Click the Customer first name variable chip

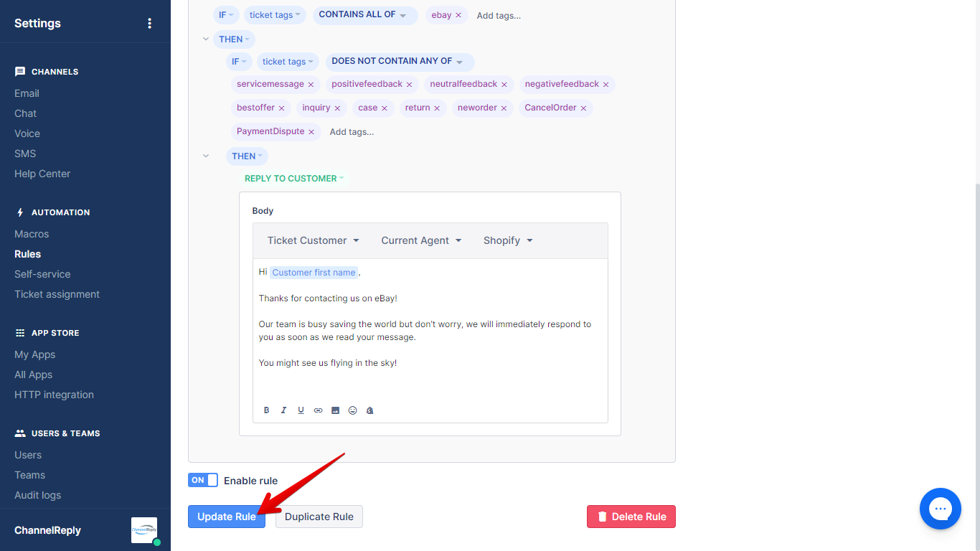[x=314, y=273]
